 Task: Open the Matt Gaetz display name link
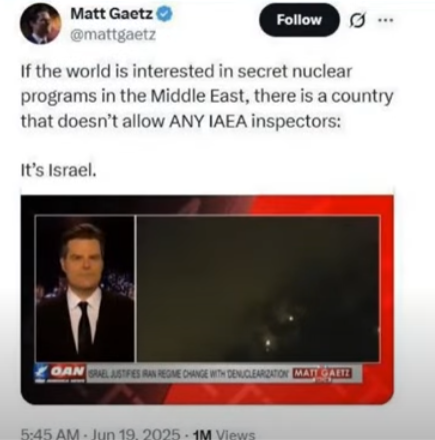pyautogui.click(x=112, y=14)
